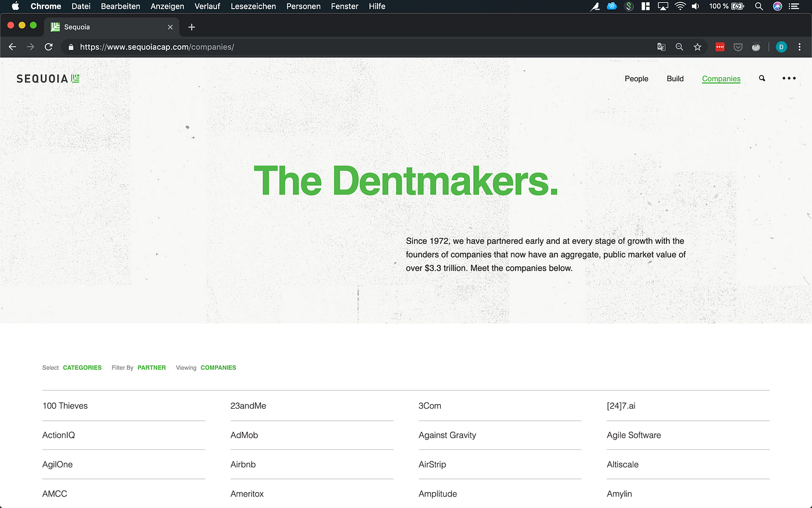
Task: Open the Fenster menu
Action: coord(345,6)
